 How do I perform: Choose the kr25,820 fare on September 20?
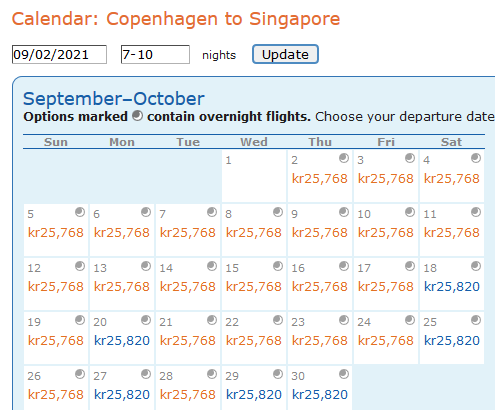tap(122, 341)
